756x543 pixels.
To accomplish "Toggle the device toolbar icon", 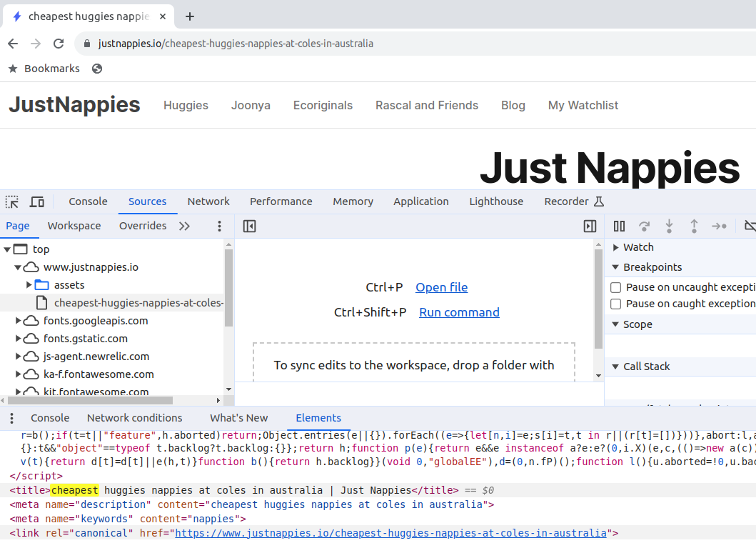I will (x=37, y=201).
